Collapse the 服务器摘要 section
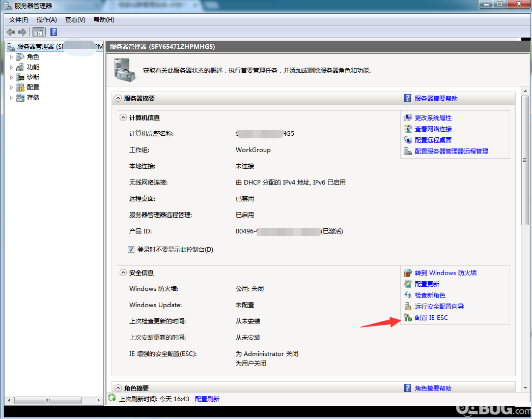Screen dimensions: 532x419 pos(118,98)
